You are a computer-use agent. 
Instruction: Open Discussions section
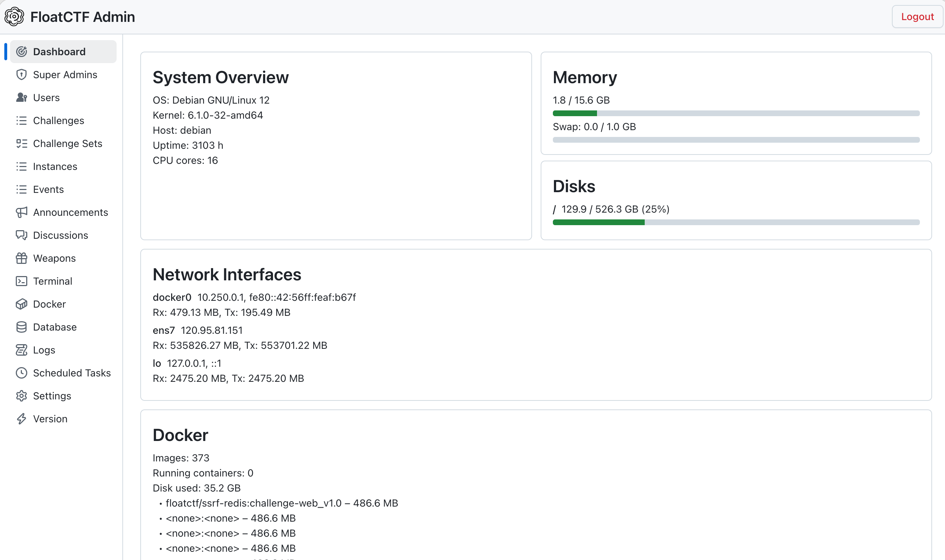(x=64, y=236)
